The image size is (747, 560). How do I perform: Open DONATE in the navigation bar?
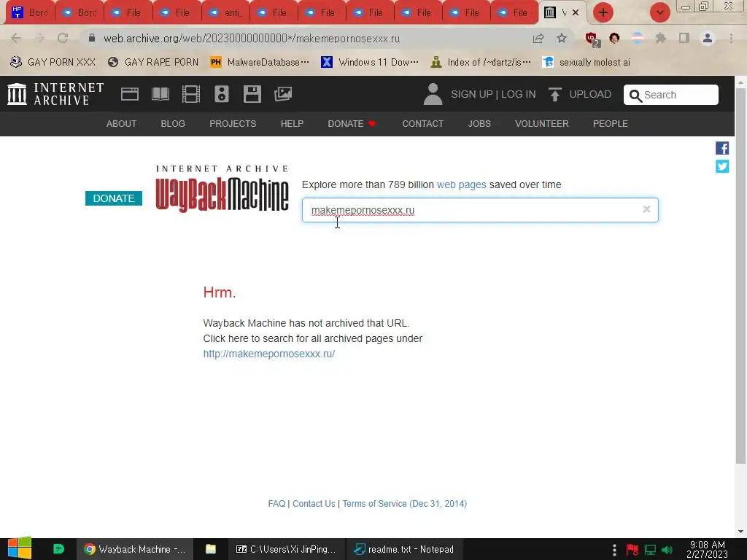pyautogui.click(x=352, y=124)
